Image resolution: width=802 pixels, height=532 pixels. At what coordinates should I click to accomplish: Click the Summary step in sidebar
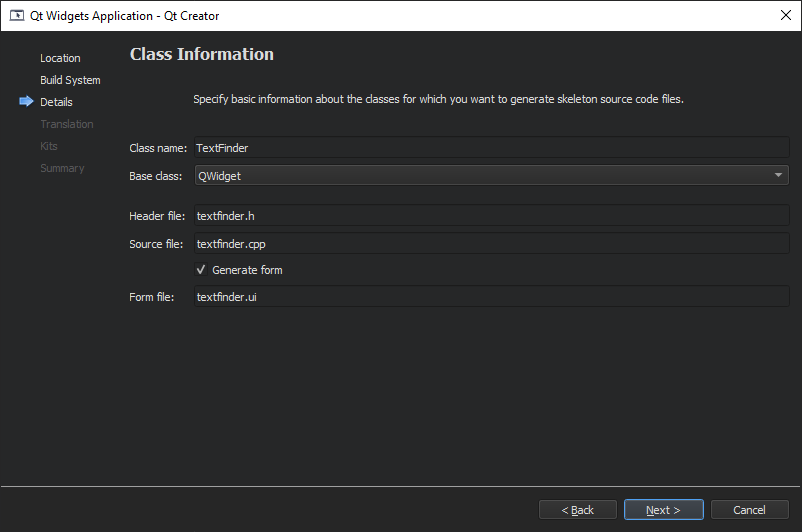point(62,168)
